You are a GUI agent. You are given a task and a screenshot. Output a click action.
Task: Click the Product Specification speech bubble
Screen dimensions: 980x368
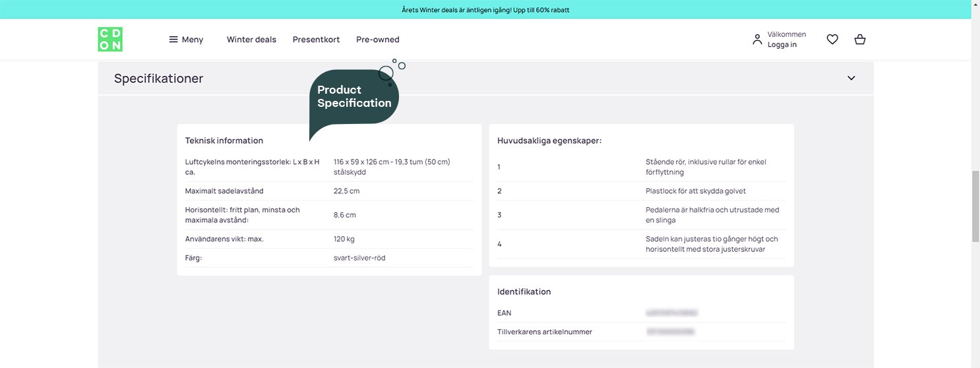click(354, 97)
